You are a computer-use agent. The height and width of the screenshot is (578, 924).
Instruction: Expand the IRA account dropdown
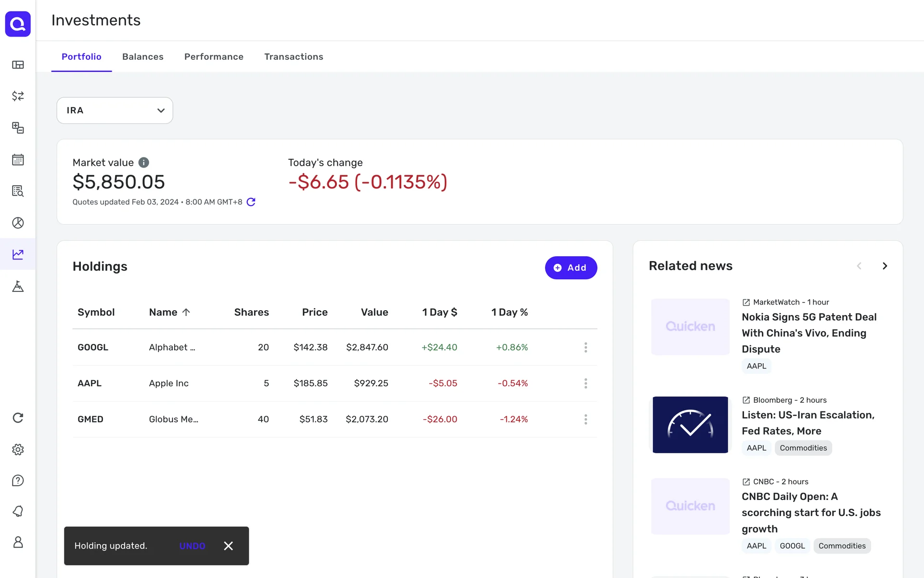click(x=115, y=110)
